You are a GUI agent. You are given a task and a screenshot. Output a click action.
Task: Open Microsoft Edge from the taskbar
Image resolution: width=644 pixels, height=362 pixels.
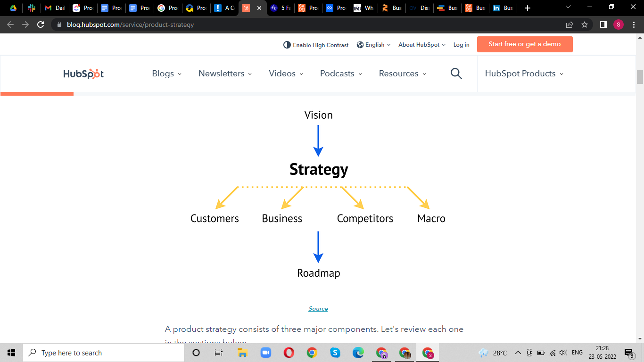pos(358,353)
